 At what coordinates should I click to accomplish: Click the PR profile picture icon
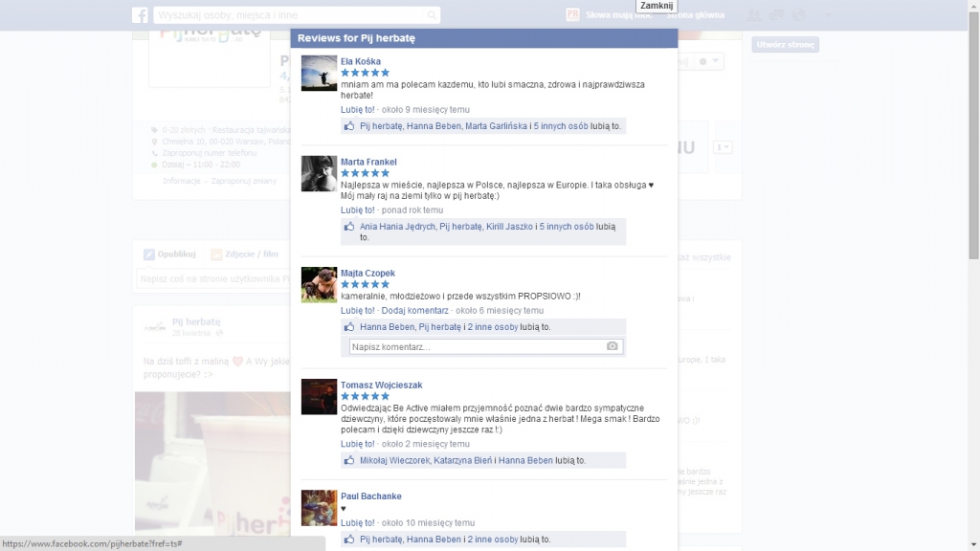[x=573, y=15]
